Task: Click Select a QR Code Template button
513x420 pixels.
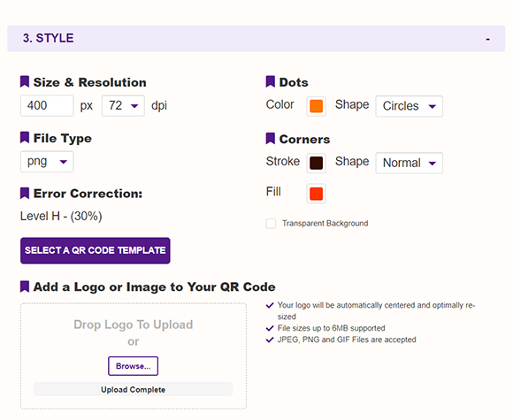Action: click(x=96, y=250)
